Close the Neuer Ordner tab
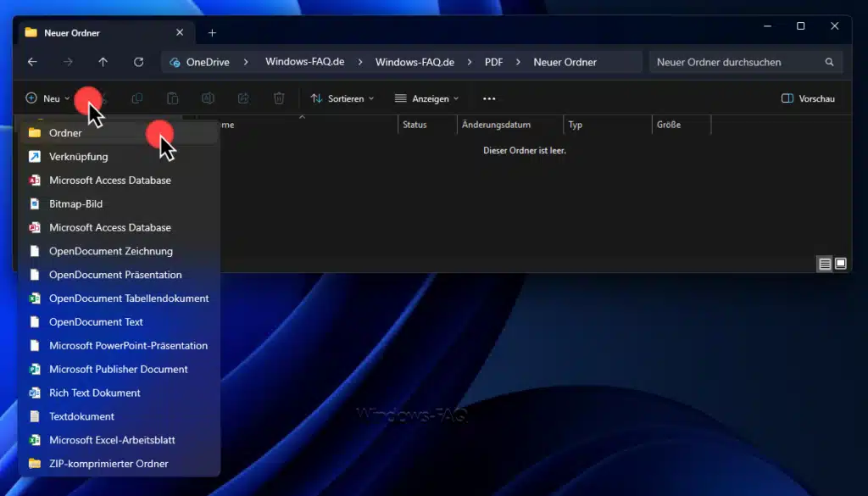 click(x=180, y=33)
